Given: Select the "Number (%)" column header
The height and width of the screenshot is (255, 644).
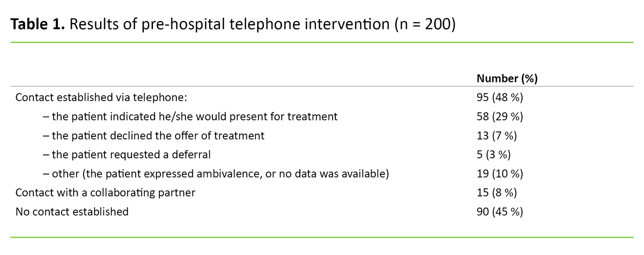Looking at the screenshot, I should tap(507, 78).
